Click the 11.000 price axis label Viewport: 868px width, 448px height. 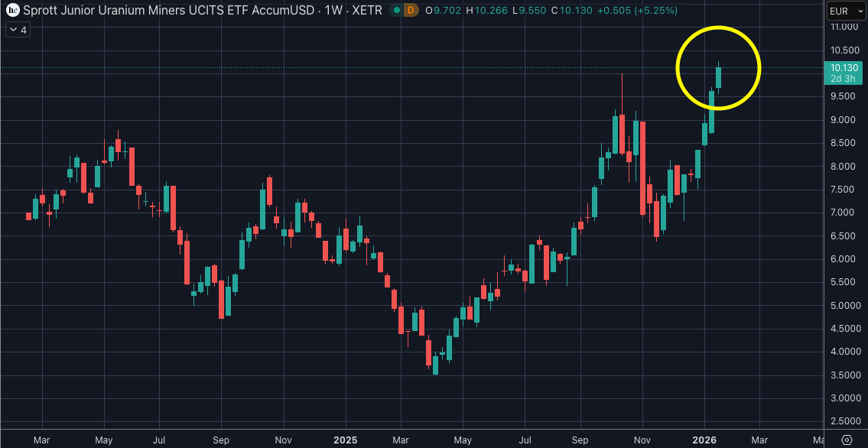pos(844,27)
